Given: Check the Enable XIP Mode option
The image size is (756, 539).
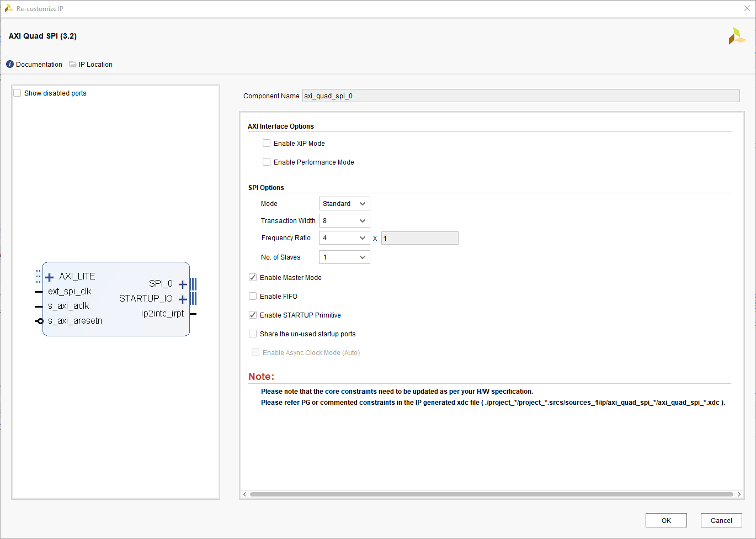Looking at the screenshot, I should coord(267,144).
